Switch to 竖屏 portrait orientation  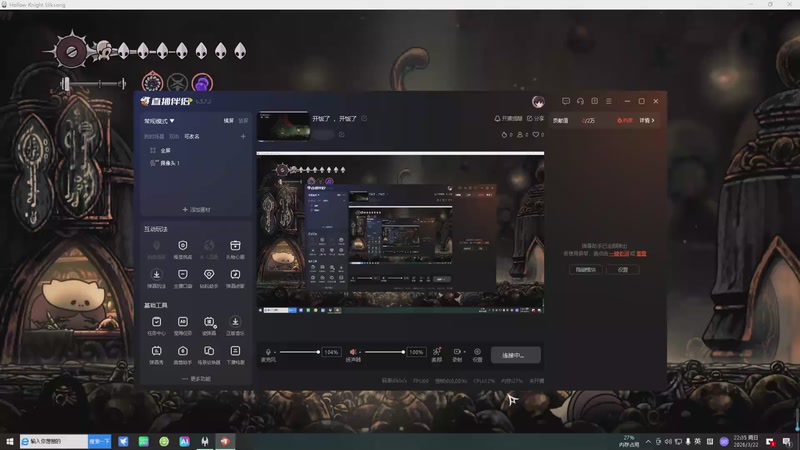(243, 121)
